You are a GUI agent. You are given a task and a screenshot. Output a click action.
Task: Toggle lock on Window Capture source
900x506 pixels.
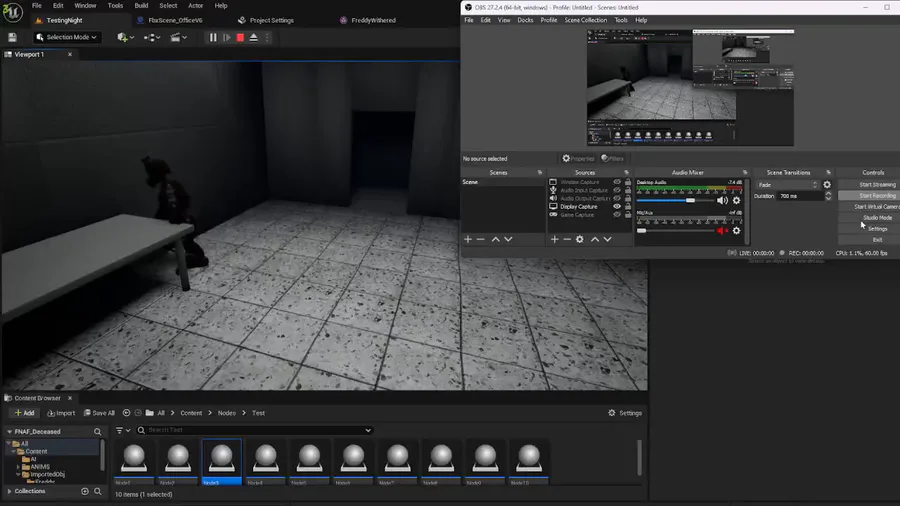(x=628, y=182)
